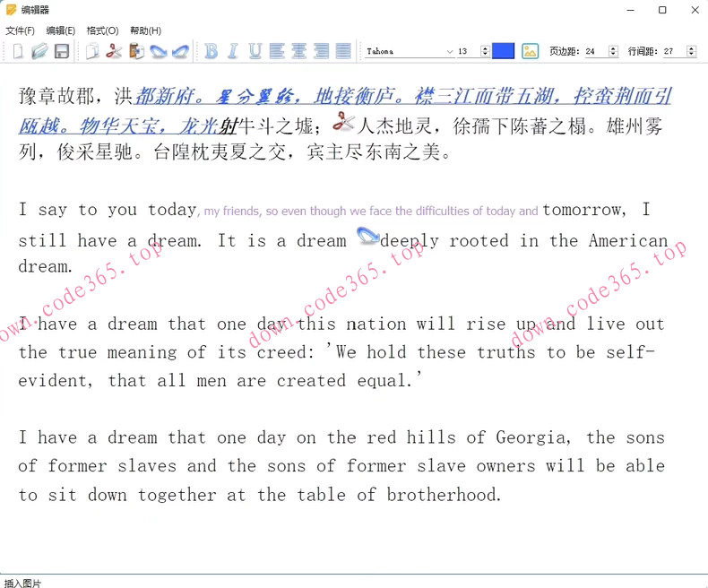Click the text '豫章故郡' at the document start
This screenshot has height=588, width=708.
[56, 96]
